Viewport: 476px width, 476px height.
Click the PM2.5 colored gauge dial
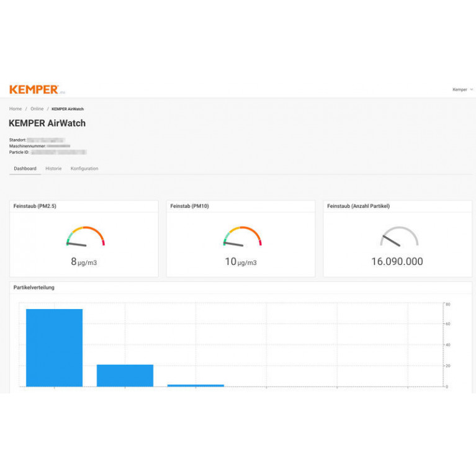(85, 236)
